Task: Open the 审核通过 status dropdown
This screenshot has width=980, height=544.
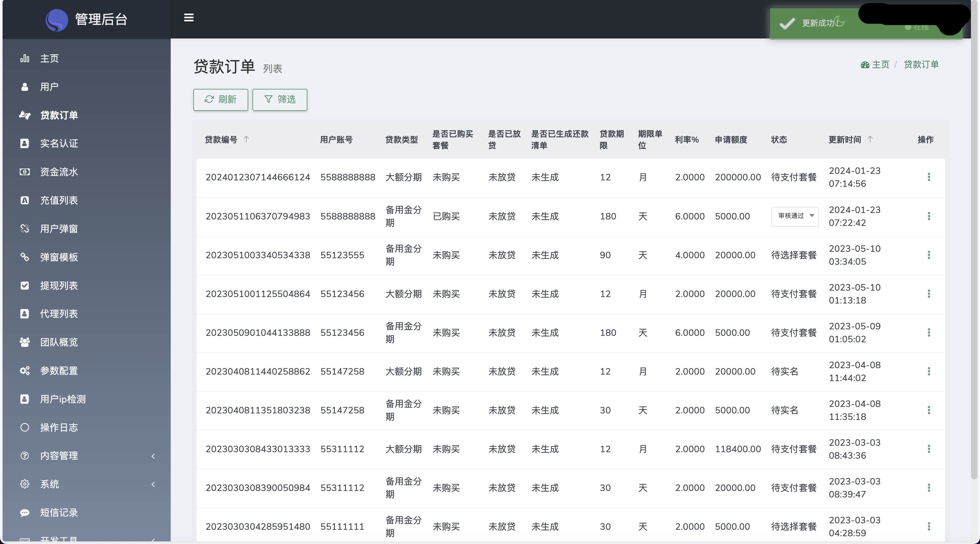Action: (795, 216)
